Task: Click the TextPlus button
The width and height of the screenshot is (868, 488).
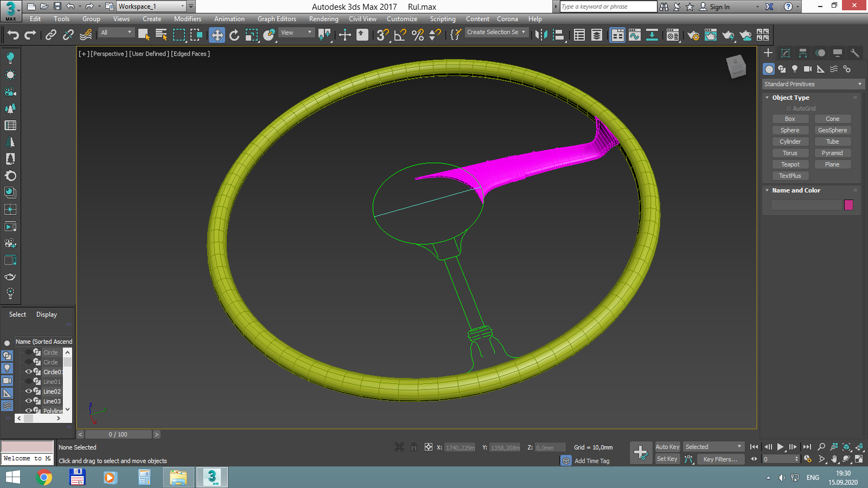Action: point(790,176)
